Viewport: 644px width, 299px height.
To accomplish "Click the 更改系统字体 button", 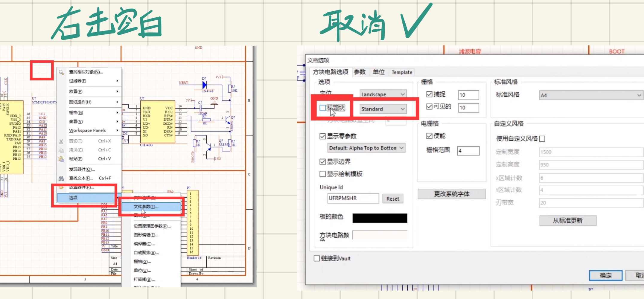I will pyautogui.click(x=452, y=194).
